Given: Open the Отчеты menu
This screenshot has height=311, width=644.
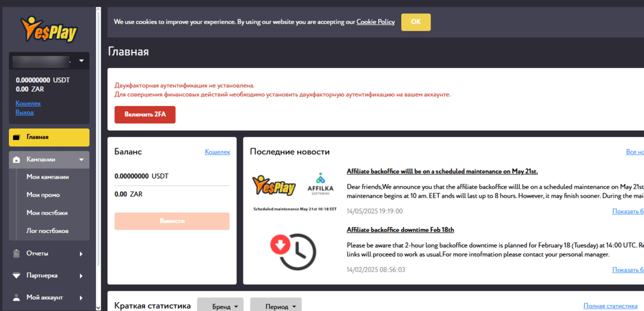Looking at the screenshot, I should coord(49,254).
